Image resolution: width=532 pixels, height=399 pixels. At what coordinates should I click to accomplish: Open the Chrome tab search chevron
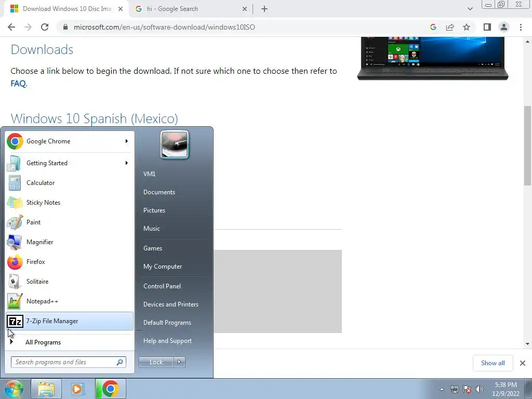[x=470, y=9]
